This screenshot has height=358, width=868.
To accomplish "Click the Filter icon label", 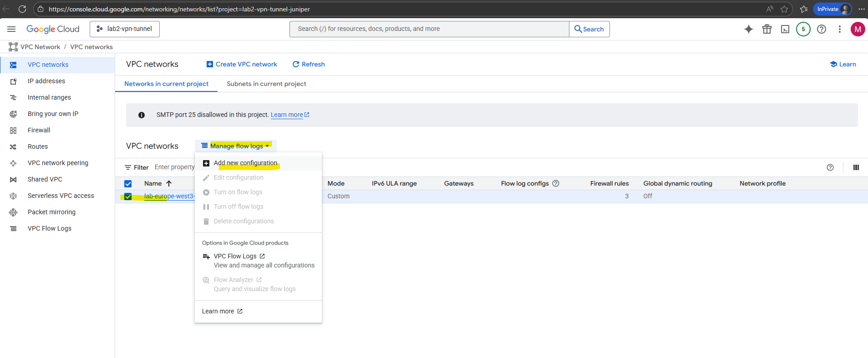I will tap(137, 167).
